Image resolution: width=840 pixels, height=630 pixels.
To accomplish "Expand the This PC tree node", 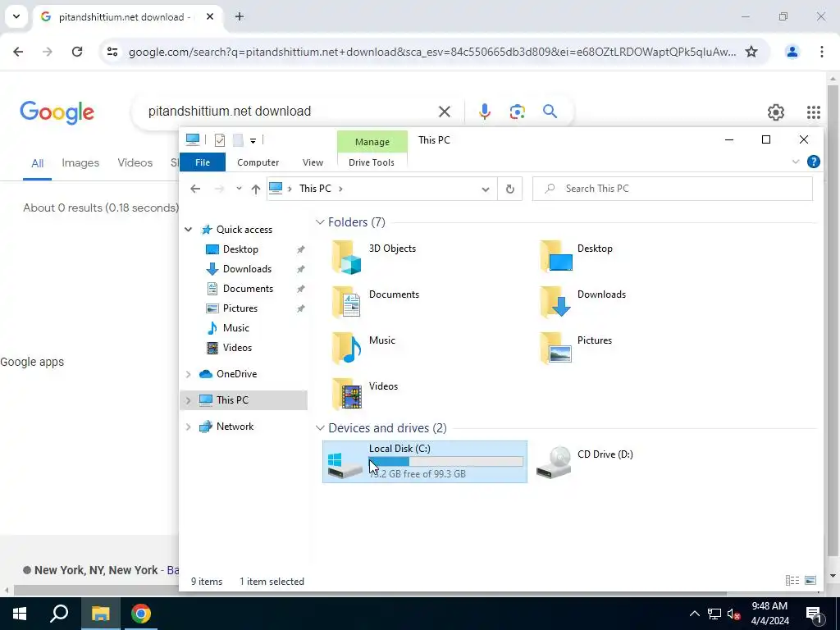I will 188,400.
